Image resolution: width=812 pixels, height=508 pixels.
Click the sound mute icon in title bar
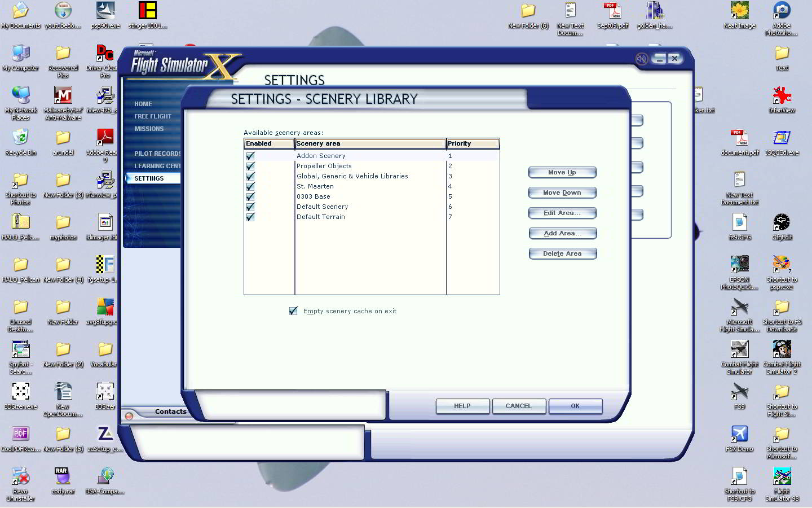pos(642,59)
